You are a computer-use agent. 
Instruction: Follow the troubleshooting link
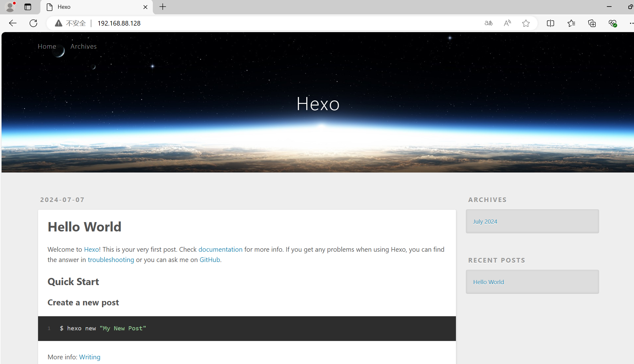[x=111, y=260]
